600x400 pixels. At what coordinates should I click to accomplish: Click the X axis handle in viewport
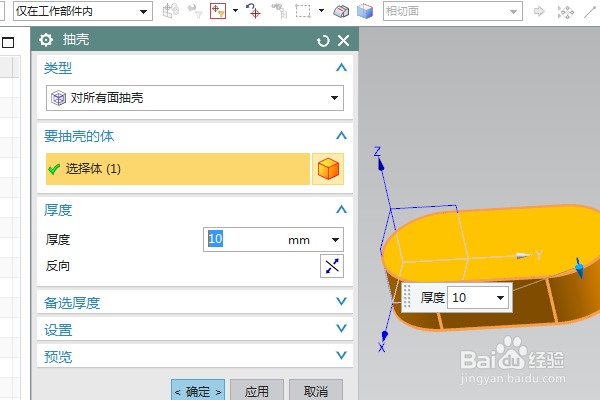point(385,335)
